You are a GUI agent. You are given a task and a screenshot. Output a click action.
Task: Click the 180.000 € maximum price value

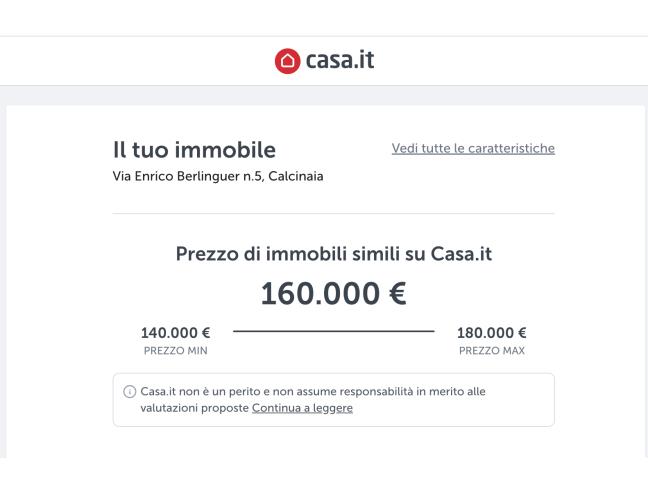pyautogui.click(x=491, y=333)
